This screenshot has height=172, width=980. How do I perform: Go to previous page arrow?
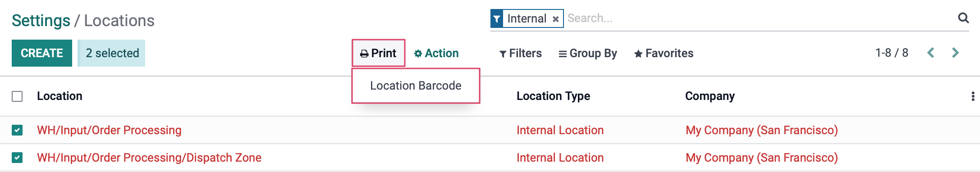pyautogui.click(x=930, y=53)
